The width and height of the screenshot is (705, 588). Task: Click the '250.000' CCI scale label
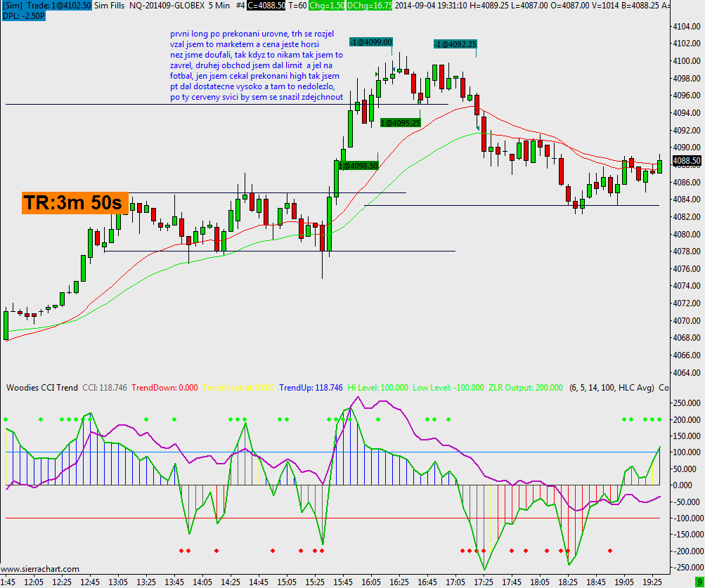[687, 403]
